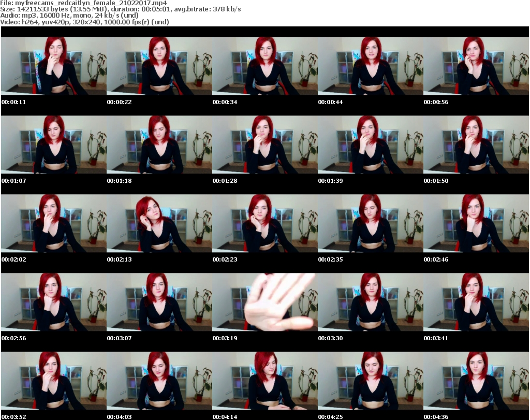Open the frame at 00:01:18
This screenshot has width=530, height=420.
coord(159,144)
